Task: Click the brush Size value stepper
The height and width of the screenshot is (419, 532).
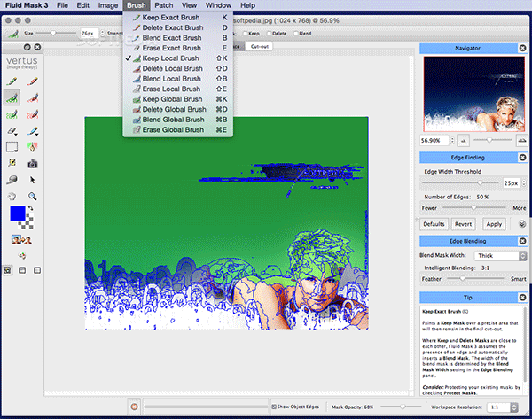Action: (x=102, y=34)
